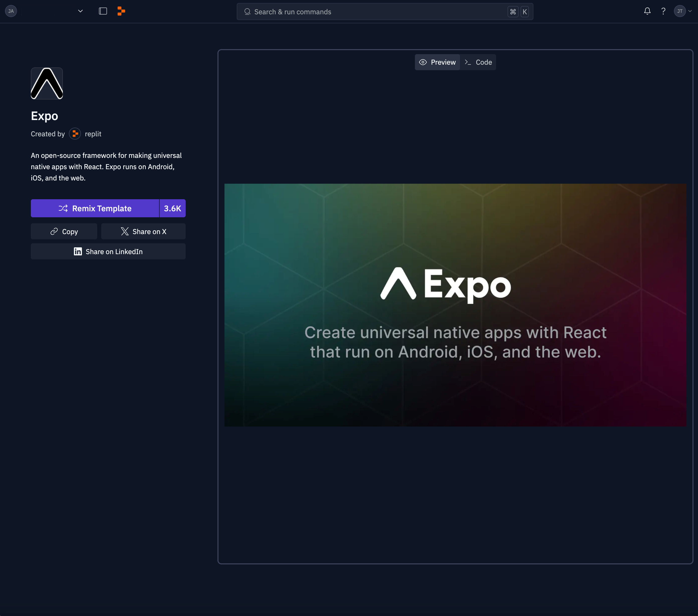The width and height of the screenshot is (698, 616).
Task: Click the JA workspace avatar
Action: tap(11, 11)
